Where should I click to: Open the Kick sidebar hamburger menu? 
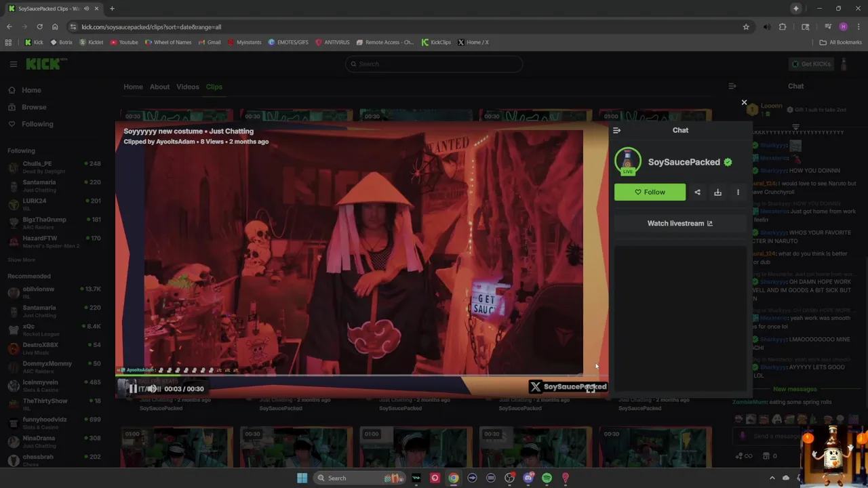coord(13,64)
